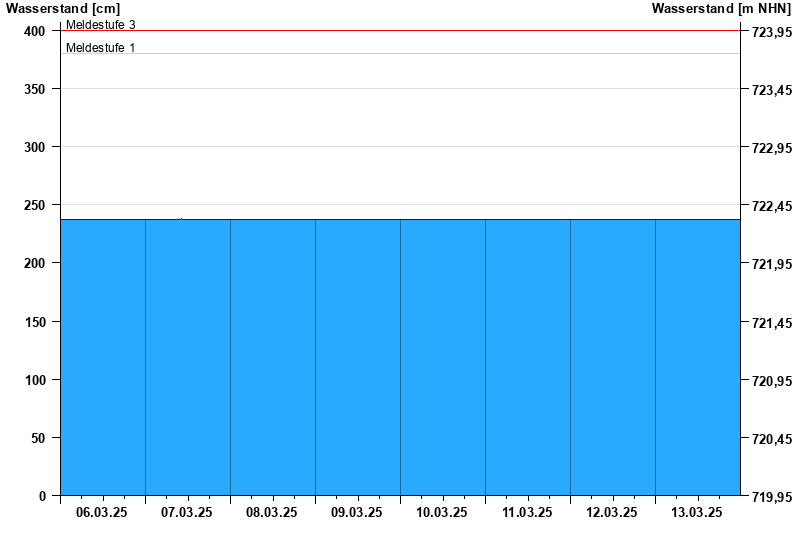
Task: Click the 723,95 value on the right axis
Action: (772, 32)
